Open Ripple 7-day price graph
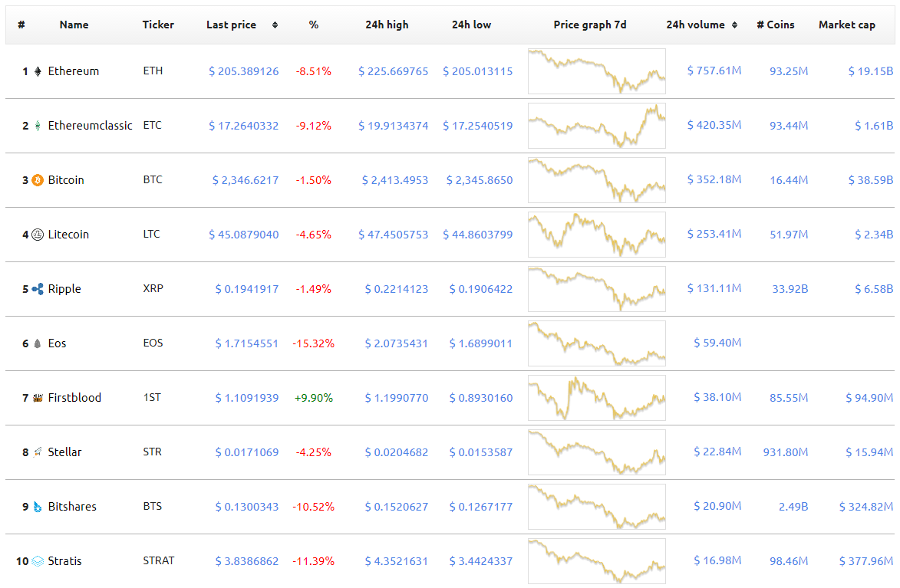The image size is (900, 588). [x=597, y=289]
